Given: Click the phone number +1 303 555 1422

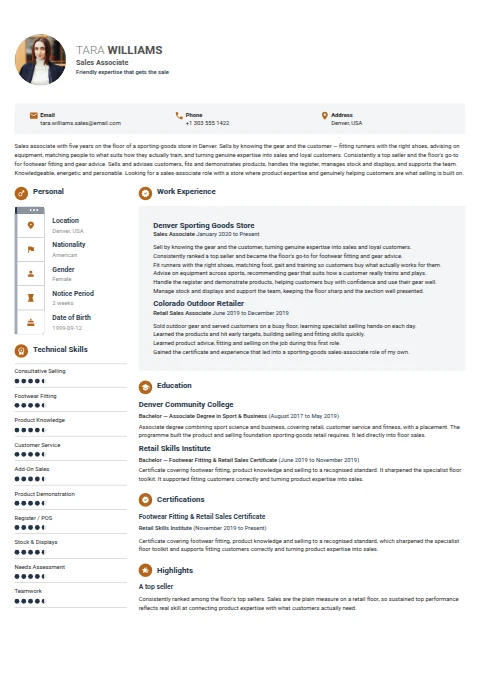Looking at the screenshot, I should point(208,123).
